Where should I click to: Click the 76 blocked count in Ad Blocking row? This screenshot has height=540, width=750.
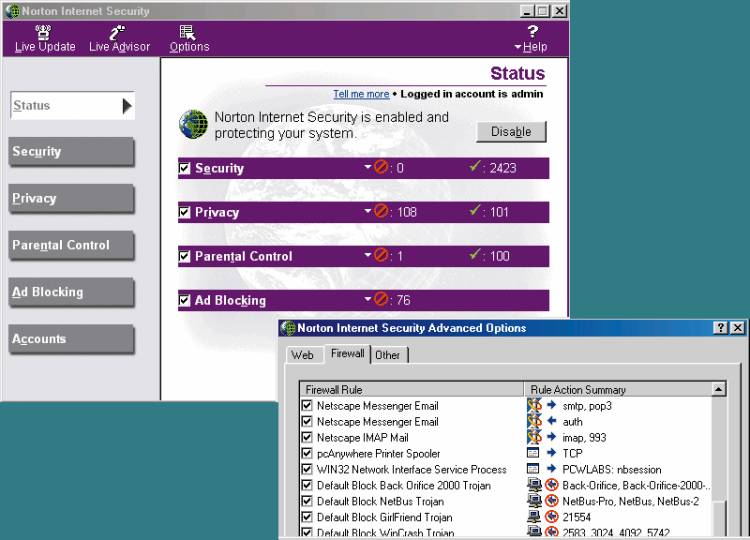click(403, 300)
